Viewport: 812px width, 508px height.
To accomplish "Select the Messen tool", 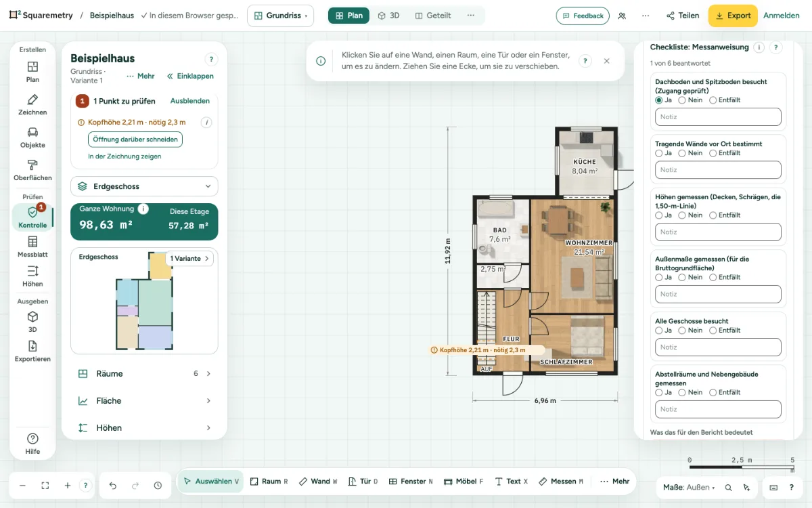I will click(x=561, y=482).
